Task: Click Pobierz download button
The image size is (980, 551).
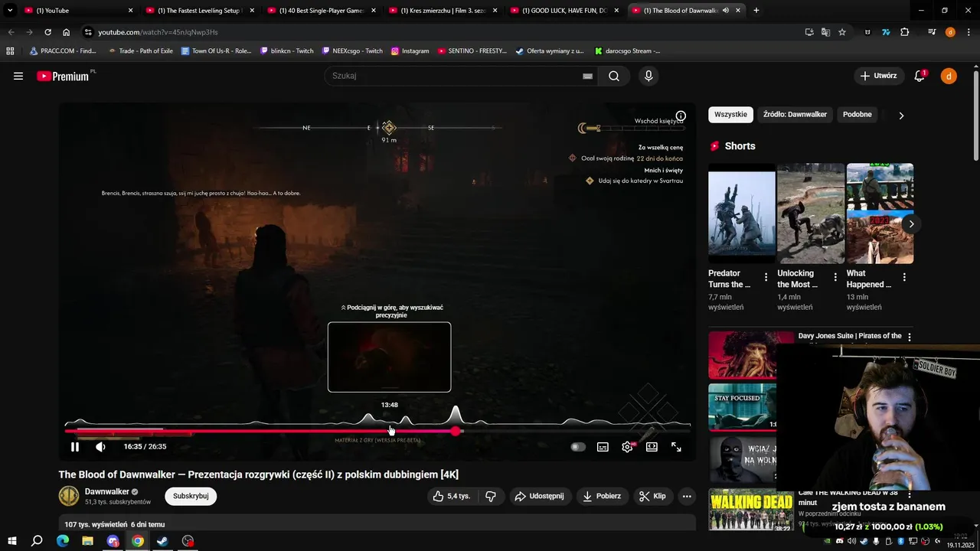Action: (x=602, y=496)
